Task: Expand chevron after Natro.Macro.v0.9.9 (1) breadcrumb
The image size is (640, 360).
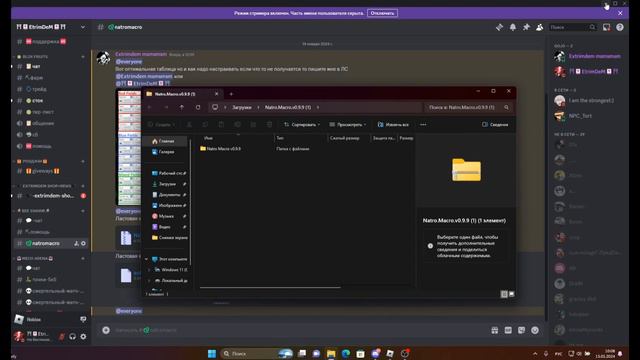Action: coord(318,107)
